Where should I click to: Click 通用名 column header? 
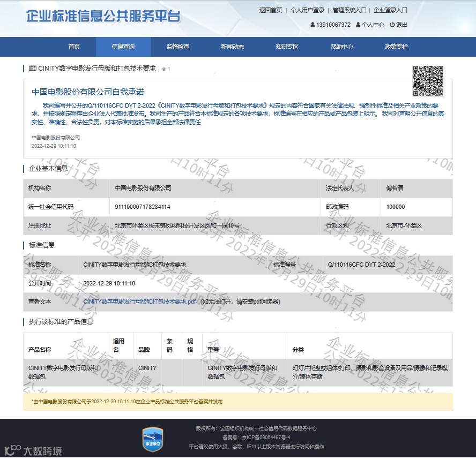(118, 345)
